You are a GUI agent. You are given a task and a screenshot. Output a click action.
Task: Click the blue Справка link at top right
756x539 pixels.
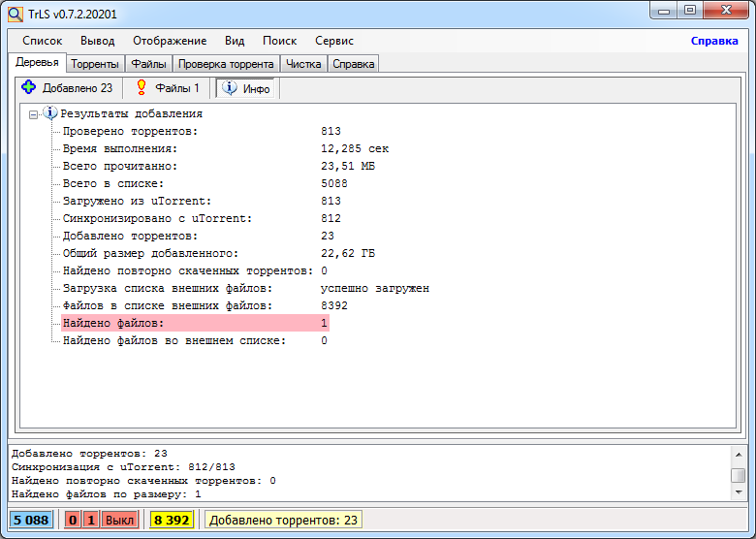(x=714, y=41)
